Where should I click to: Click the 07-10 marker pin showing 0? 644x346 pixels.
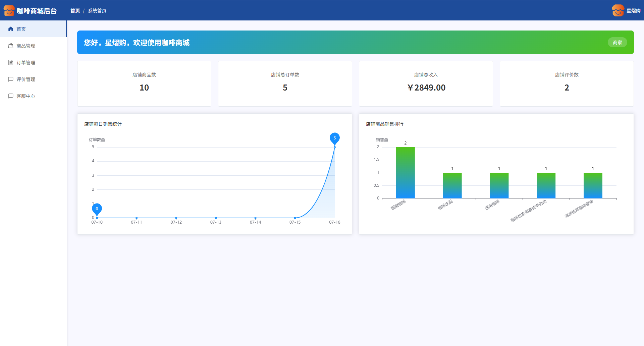[97, 209]
